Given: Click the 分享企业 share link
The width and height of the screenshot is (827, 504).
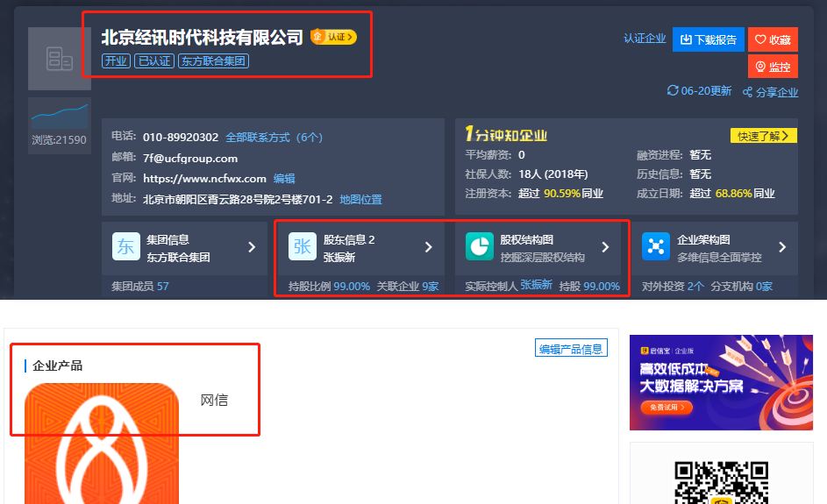Looking at the screenshot, I should 770,92.
